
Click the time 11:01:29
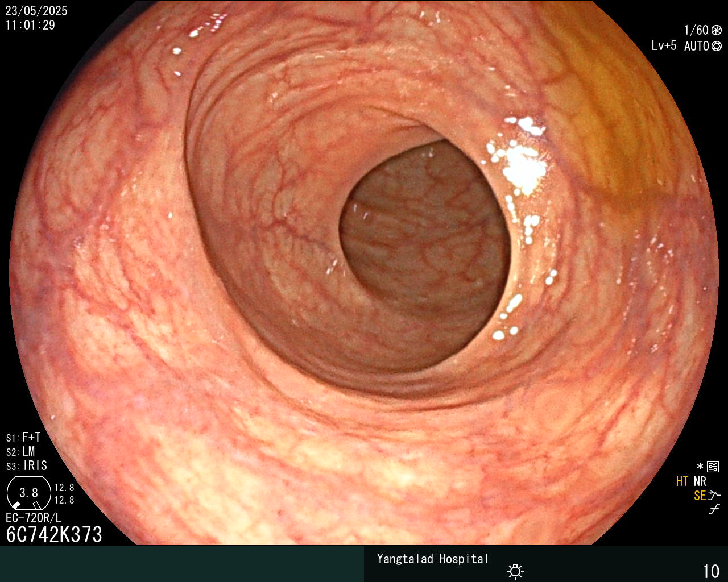(30, 25)
